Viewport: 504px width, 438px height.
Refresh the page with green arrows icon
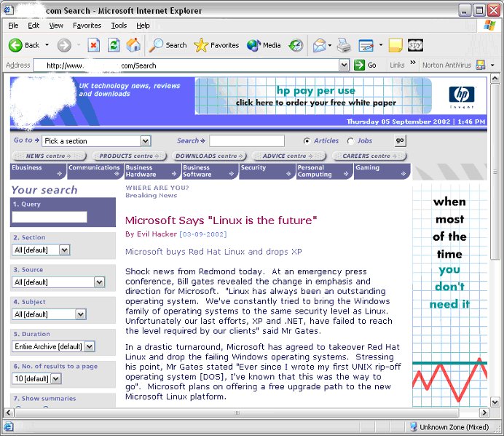[x=114, y=45]
